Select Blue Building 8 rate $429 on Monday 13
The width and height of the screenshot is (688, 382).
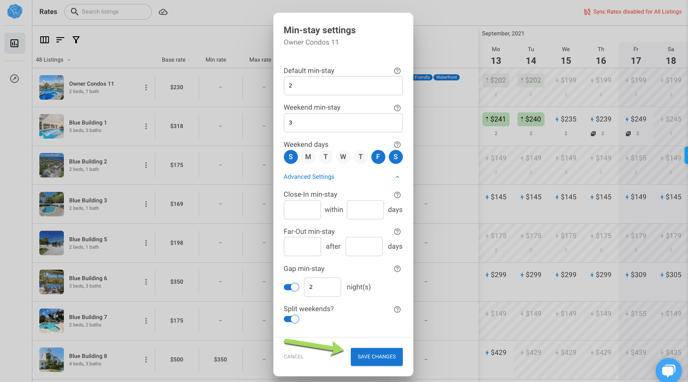[x=496, y=353]
